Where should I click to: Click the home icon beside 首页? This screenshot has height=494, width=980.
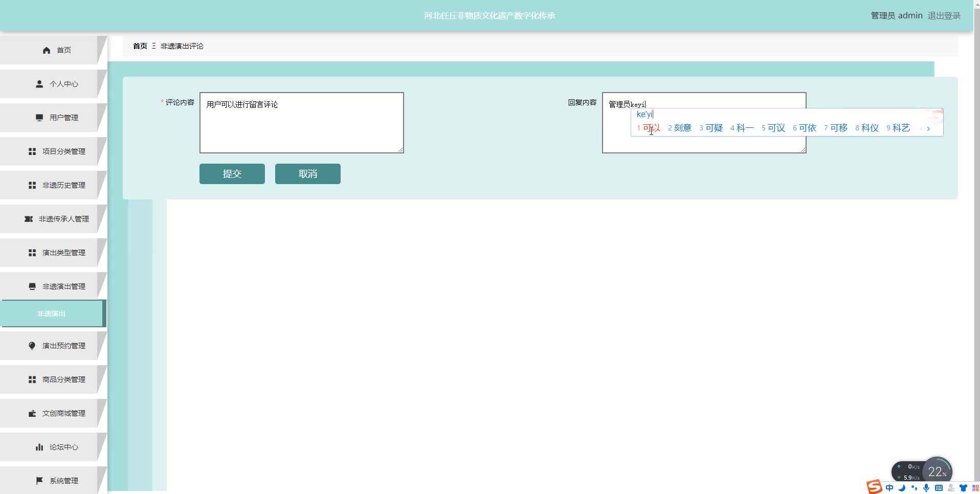(x=47, y=50)
